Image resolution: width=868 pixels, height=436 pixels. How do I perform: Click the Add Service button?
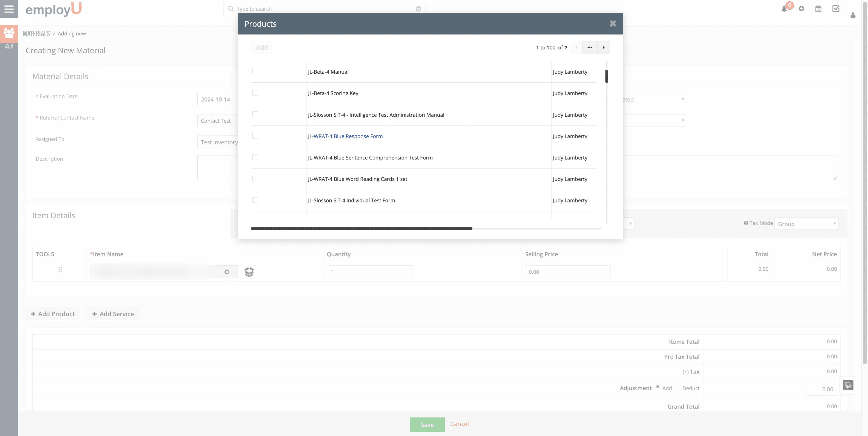pos(113,314)
